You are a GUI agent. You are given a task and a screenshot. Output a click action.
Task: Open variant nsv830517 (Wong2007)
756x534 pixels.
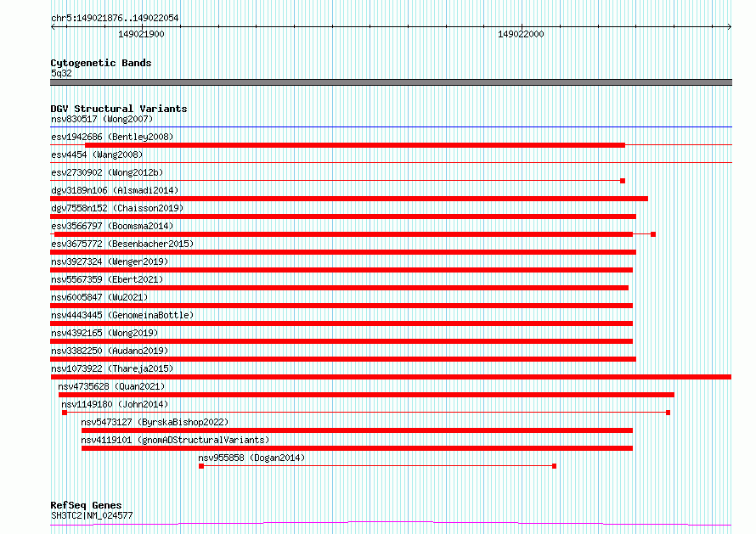[x=102, y=119]
